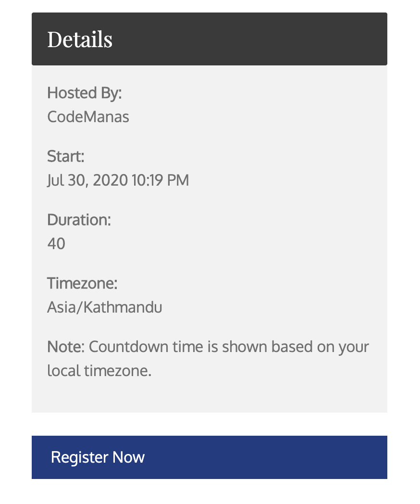Click the Duration label
Image resolution: width=420 pixels, height=504 pixels.
coord(79,220)
